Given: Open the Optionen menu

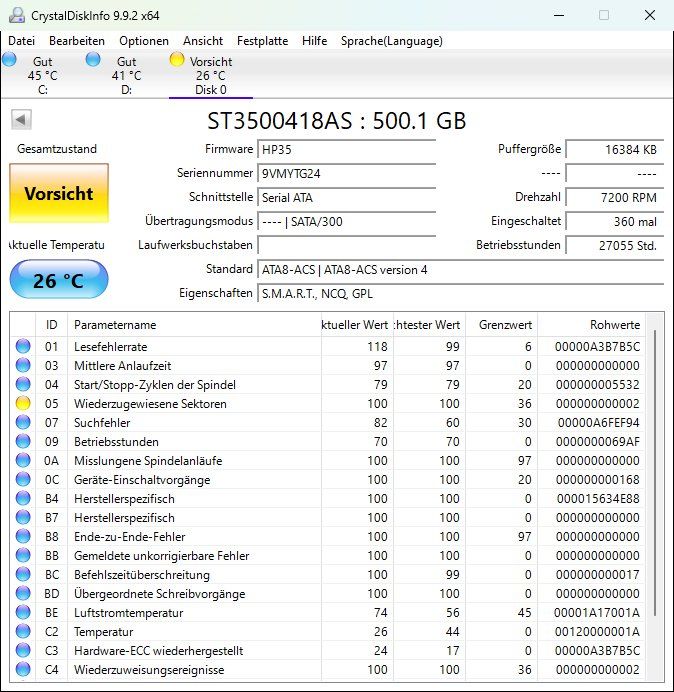Looking at the screenshot, I should [x=144, y=41].
